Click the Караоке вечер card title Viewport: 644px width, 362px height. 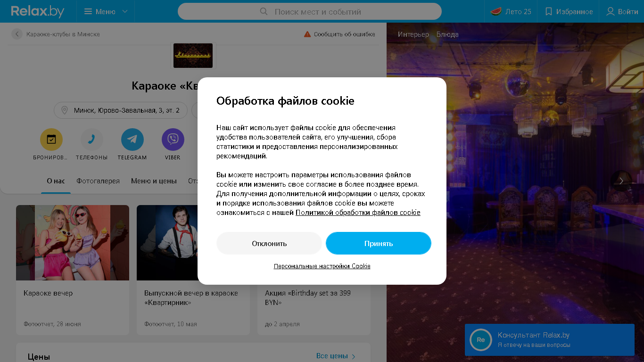48,293
